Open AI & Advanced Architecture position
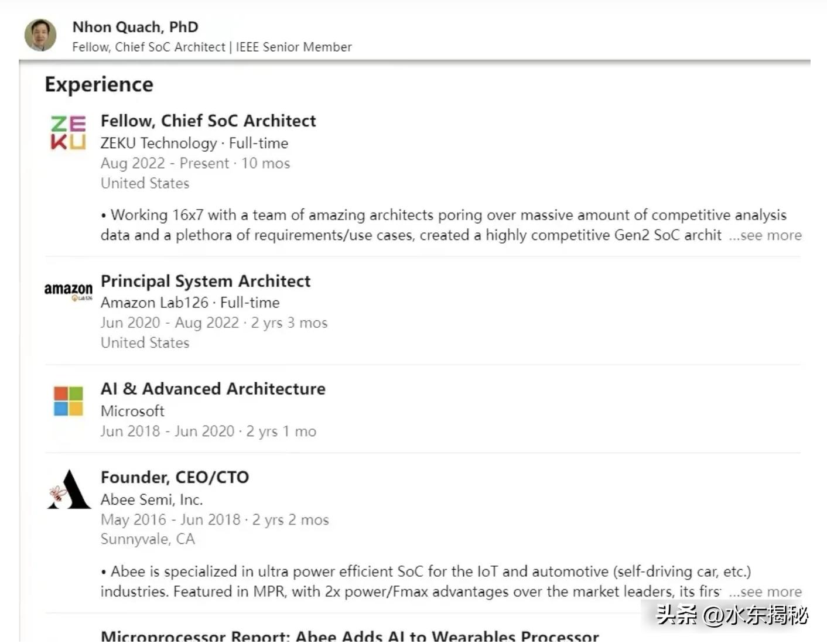The height and width of the screenshot is (644, 827). tap(213, 389)
